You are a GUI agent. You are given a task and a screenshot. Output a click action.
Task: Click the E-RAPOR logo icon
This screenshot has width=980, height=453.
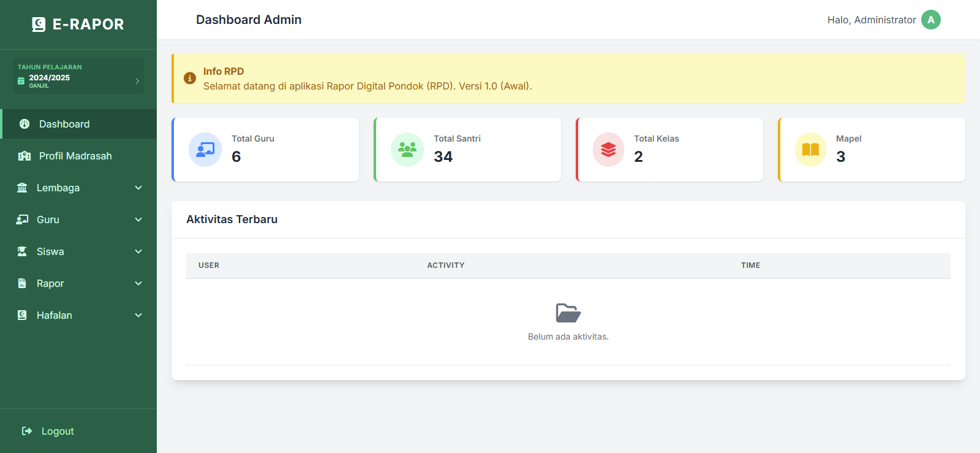(x=39, y=25)
